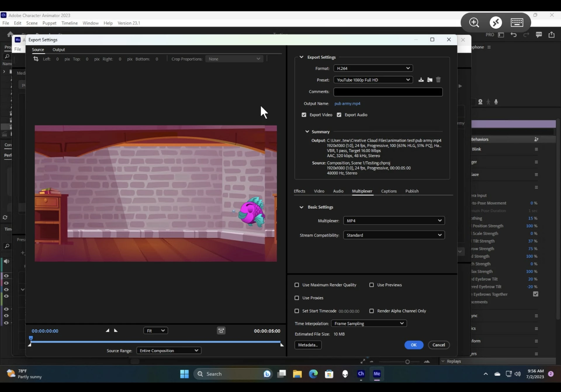Image resolution: width=561 pixels, height=392 pixels.
Task: Open Character Animator from the taskbar
Action: (x=361, y=374)
